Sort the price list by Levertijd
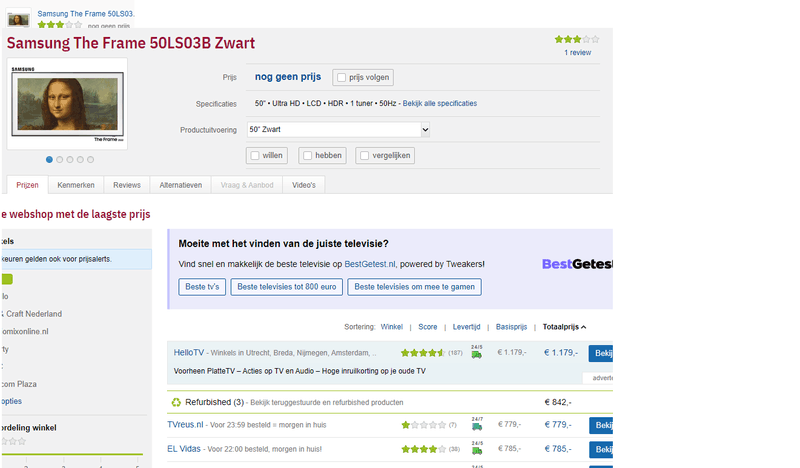800x468 pixels. (466, 327)
